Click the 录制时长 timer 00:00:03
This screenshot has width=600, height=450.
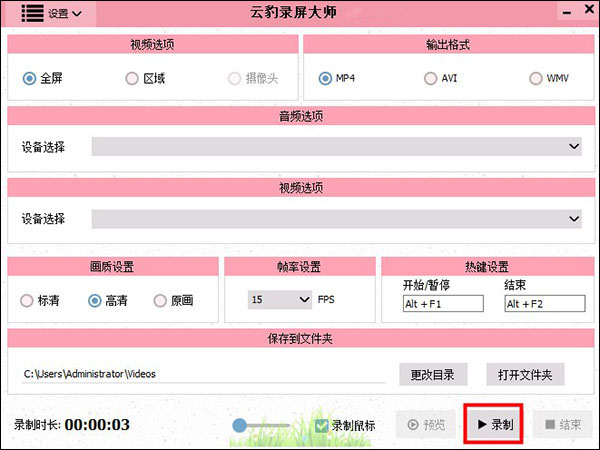point(97,425)
